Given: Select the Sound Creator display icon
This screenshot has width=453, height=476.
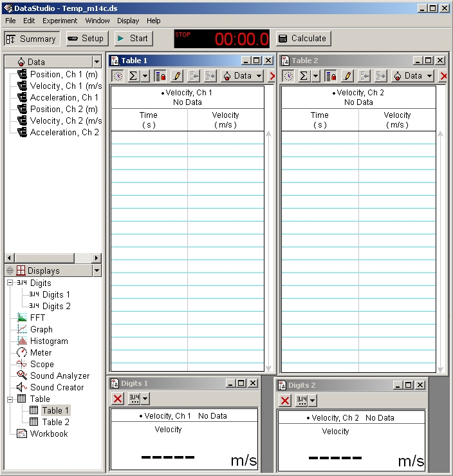Looking at the screenshot, I should (22, 387).
